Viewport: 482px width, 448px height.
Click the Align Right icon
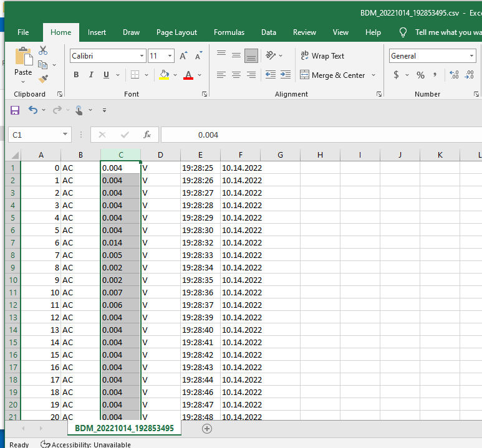pos(251,75)
